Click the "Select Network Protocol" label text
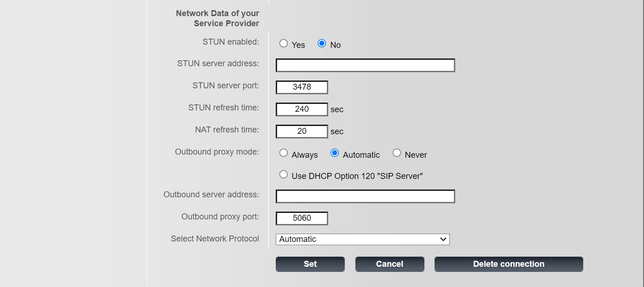This screenshot has width=644, height=287. pos(215,239)
